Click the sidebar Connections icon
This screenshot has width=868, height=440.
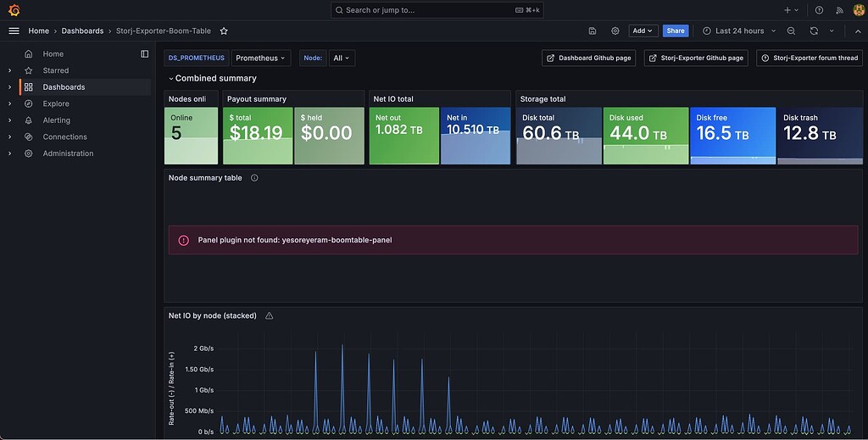pos(29,136)
